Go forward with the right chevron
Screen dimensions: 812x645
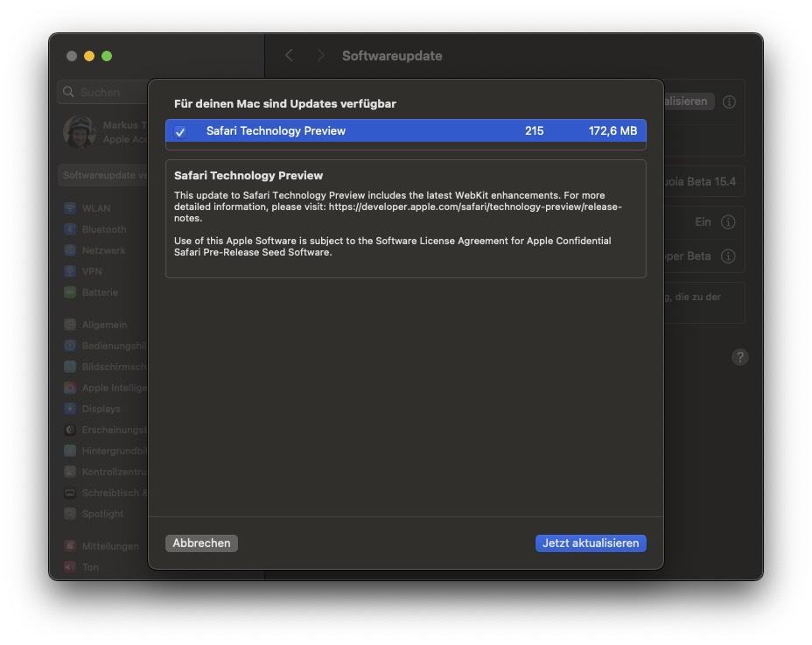pyautogui.click(x=320, y=55)
